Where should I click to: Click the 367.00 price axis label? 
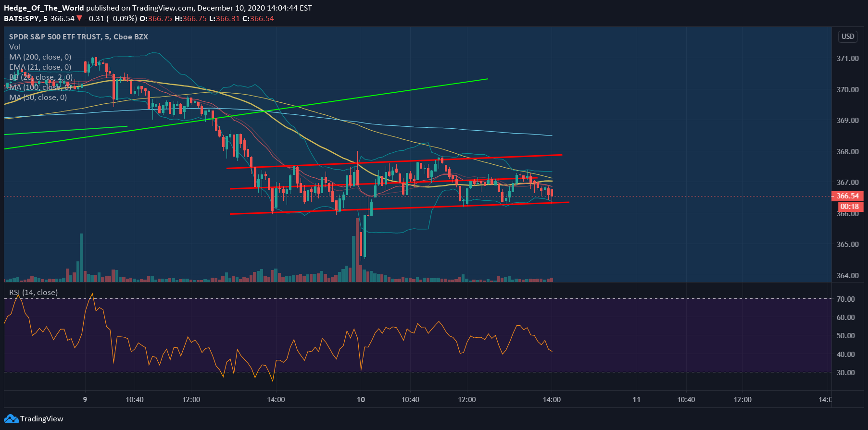point(848,182)
